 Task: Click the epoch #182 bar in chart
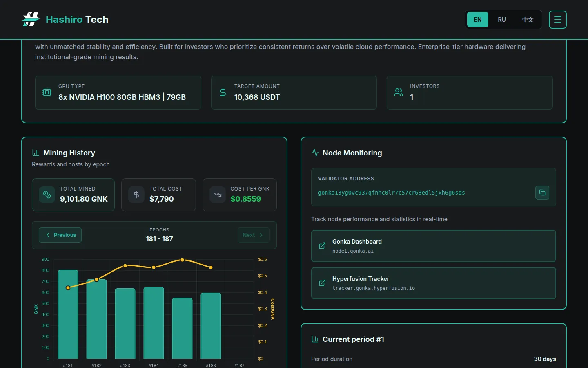click(x=96, y=319)
